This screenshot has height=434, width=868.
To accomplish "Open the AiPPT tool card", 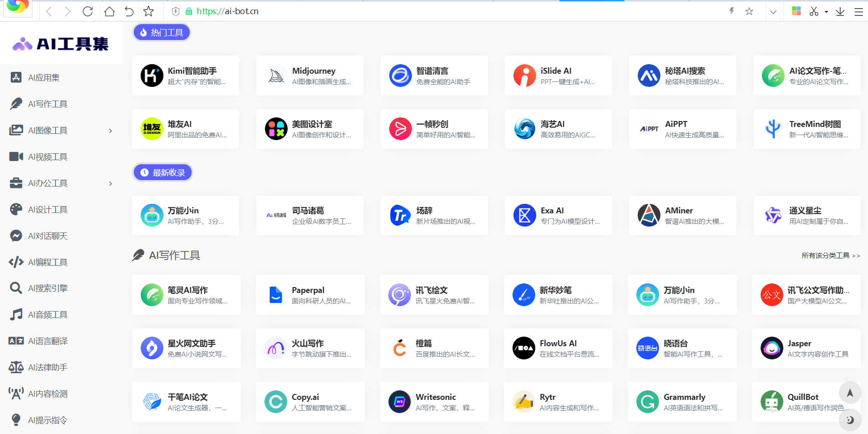I will (x=682, y=129).
